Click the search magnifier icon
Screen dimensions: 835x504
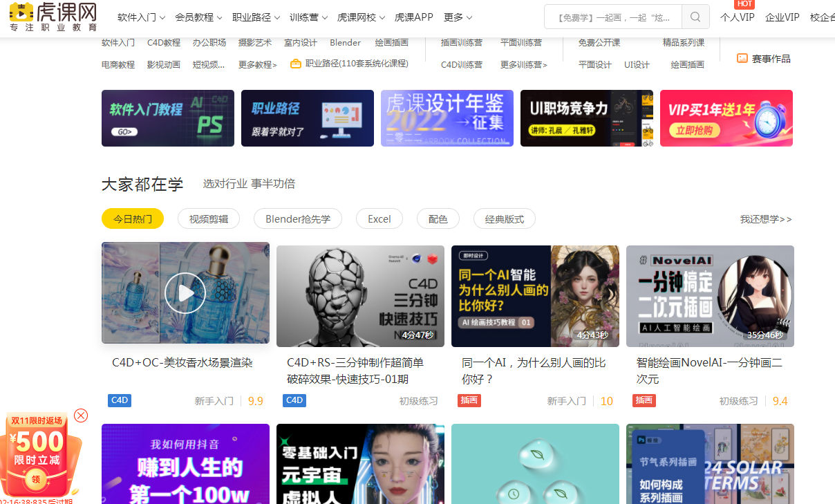pyautogui.click(x=695, y=17)
